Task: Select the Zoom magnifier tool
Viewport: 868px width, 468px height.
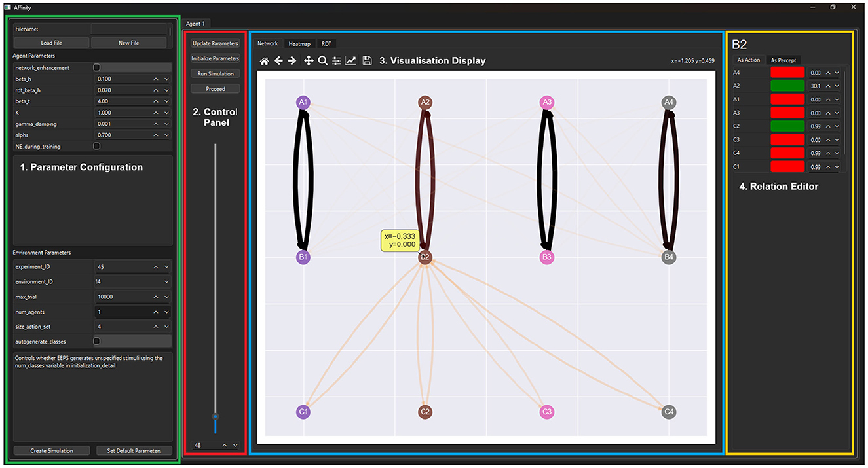Action: (x=323, y=61)
